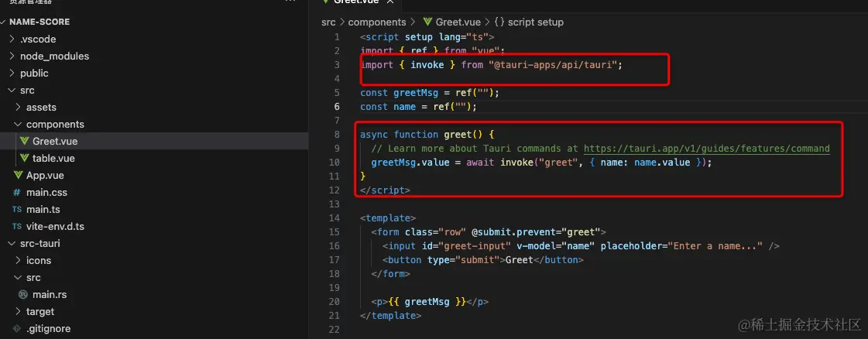This screenshot has height=339, width=868.
Task: Expand the icons folder chevron
Action: tap(19, 261)
